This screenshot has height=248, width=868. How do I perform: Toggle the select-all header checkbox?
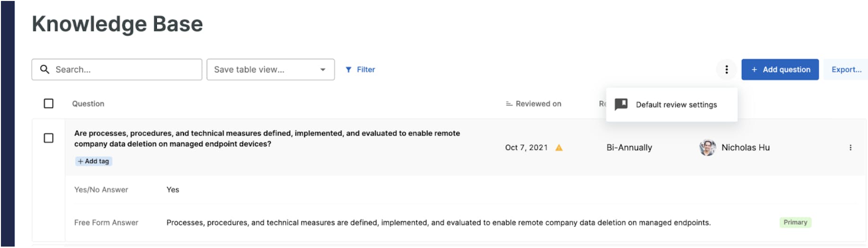[x=49, y=103]
